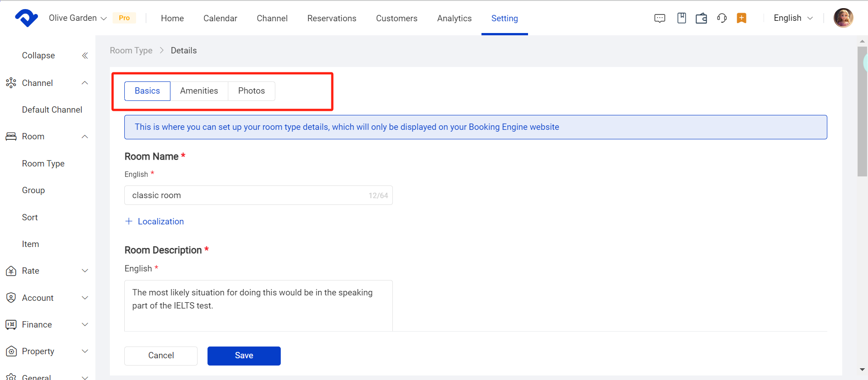Collapse sidebar using double-chevron icon

pyautogui.click(x=85, y=56)
